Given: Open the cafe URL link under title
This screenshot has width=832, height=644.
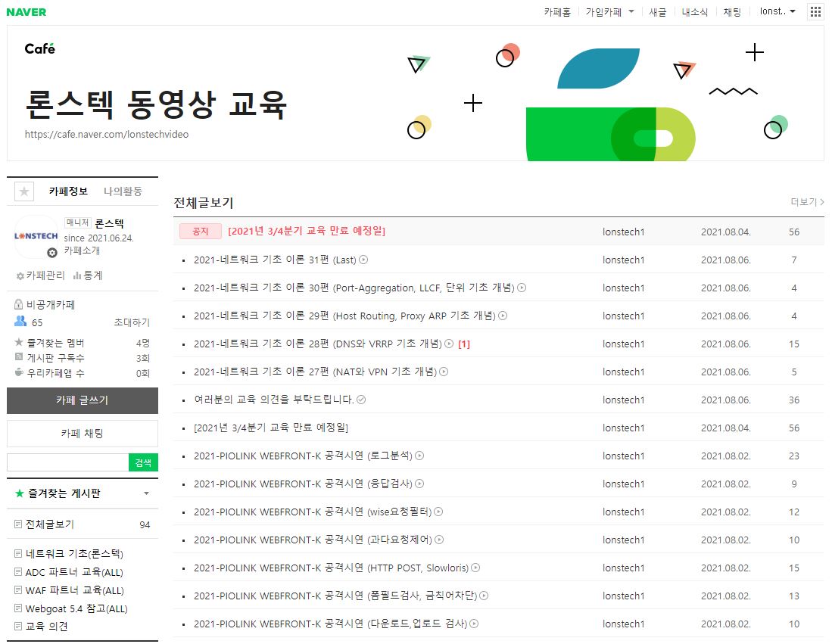Looking at the screenshot, I should point(107,134).
